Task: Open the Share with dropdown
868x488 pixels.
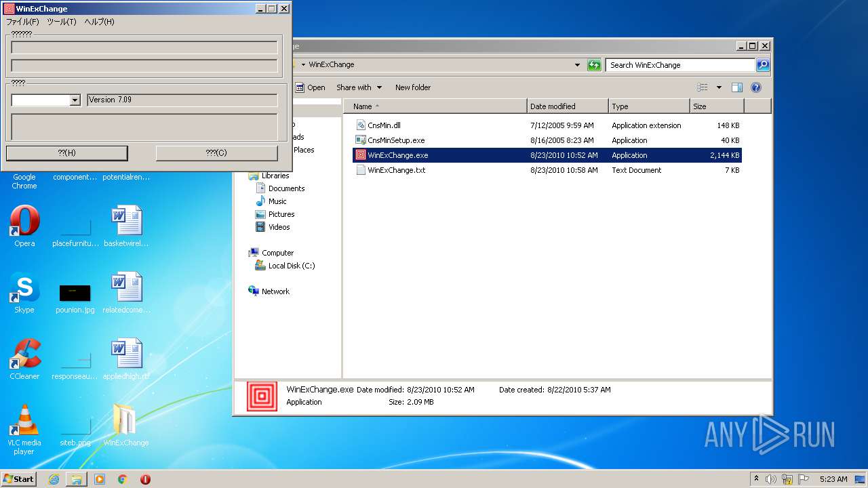Action: 359,87
